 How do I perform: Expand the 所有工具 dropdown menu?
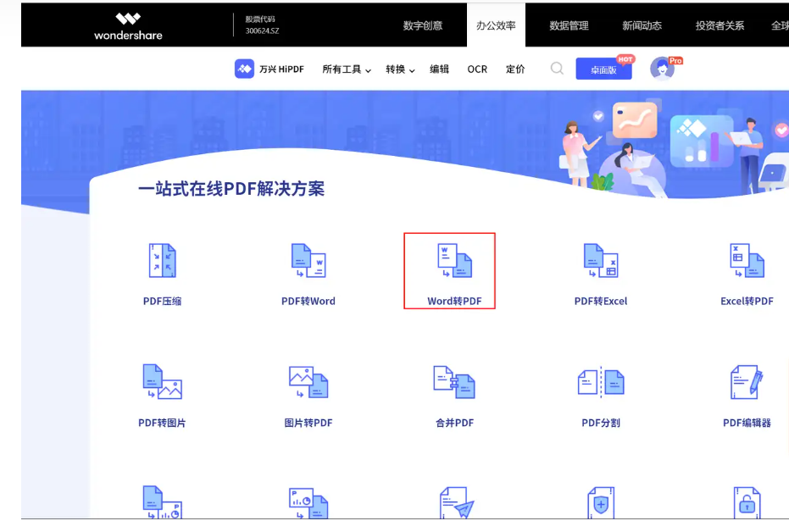pyautogui.click(x=344, y=70)
